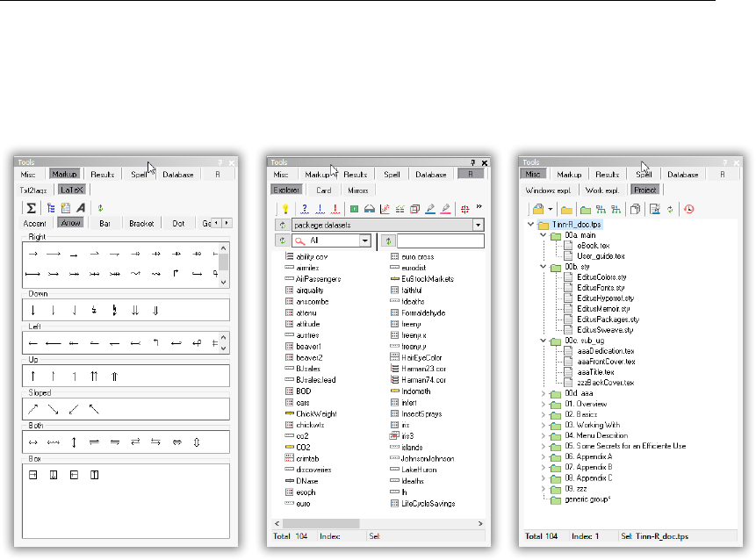Show more R Explorer toolbar icons via chevron
Viewport: 756px width, 560px height.
click(x=479, y=207)
